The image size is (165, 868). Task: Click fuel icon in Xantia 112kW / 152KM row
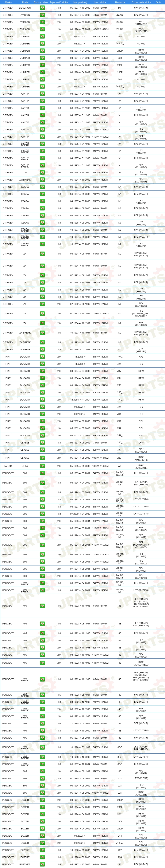42,129
